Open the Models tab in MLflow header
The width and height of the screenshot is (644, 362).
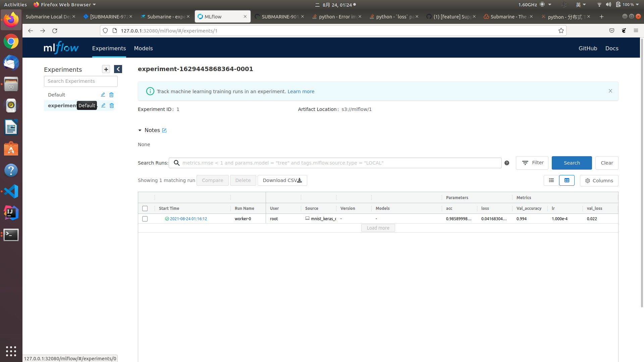click(x=143, y=48)
